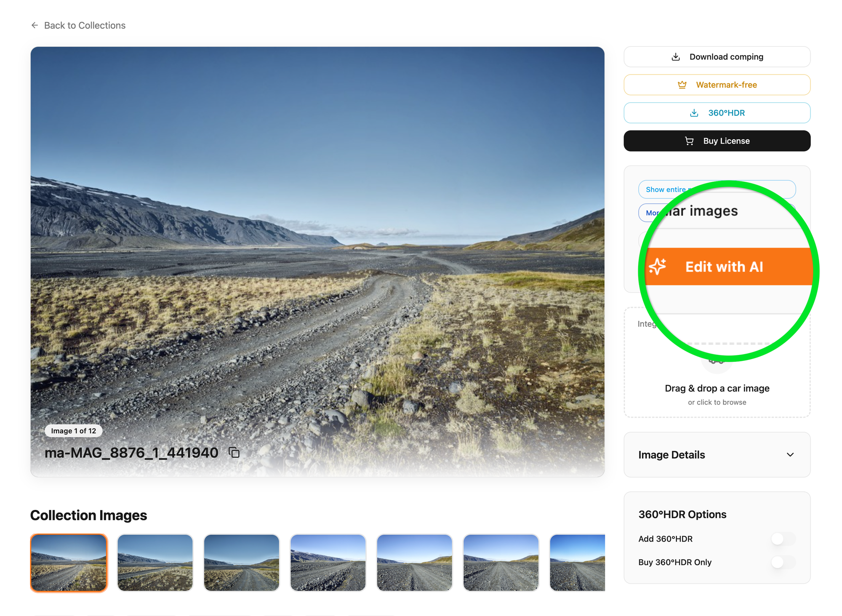Click the AI sparkle icon
Screen dimensions: 842x616
658,267
